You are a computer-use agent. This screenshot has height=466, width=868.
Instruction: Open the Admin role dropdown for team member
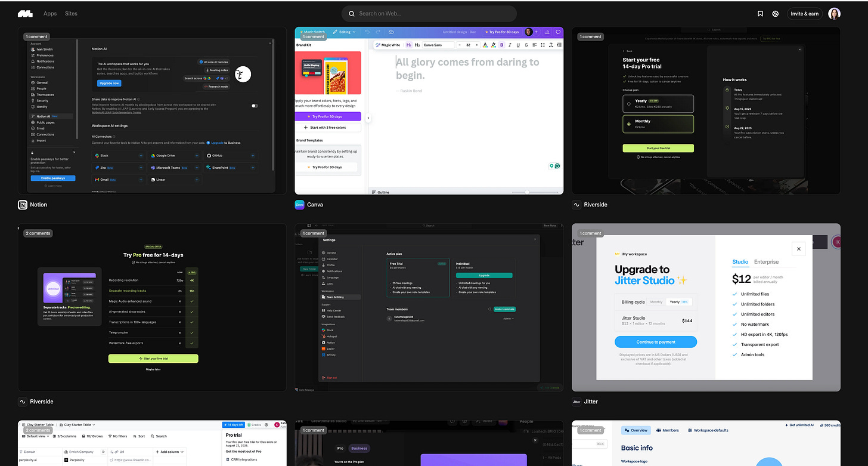tap(508, 319)
